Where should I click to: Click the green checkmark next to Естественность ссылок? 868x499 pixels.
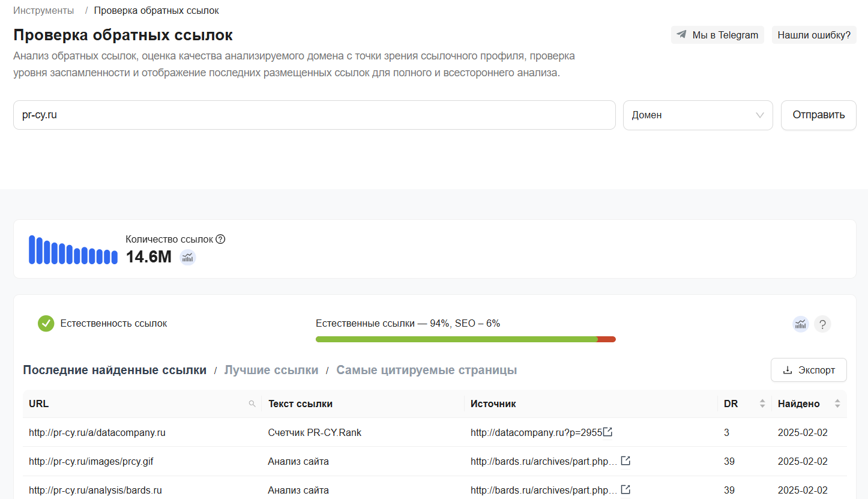[x=46, y=324]
